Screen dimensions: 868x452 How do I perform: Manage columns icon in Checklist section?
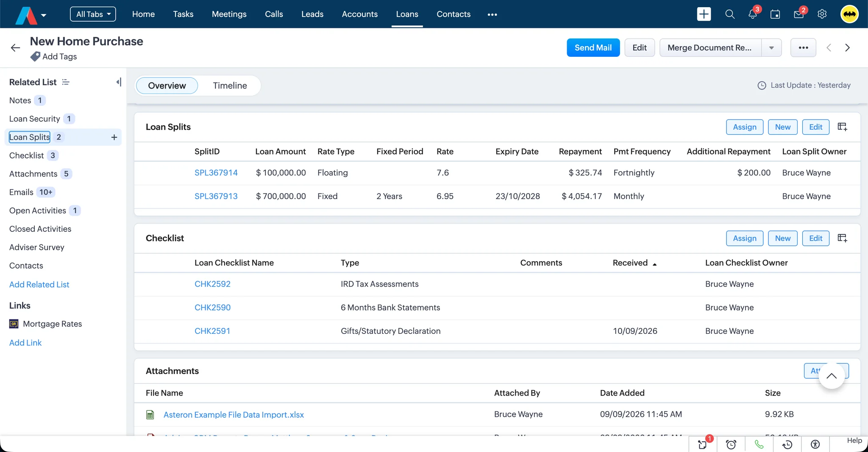842,238
